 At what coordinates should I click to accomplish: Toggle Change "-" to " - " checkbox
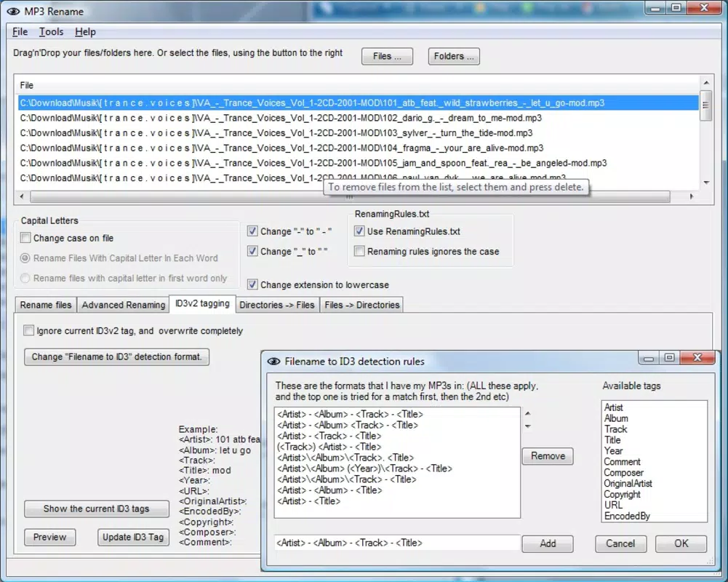pos(252,231)
